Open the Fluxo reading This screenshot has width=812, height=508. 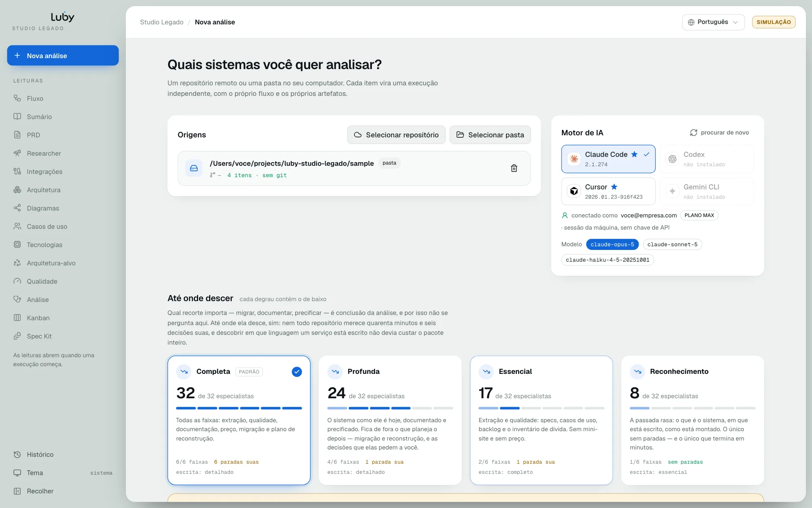[x=63, y=98]
